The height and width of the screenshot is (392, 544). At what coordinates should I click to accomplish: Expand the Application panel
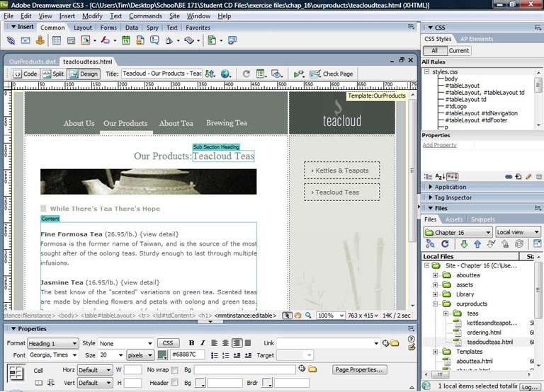(450, 187)
